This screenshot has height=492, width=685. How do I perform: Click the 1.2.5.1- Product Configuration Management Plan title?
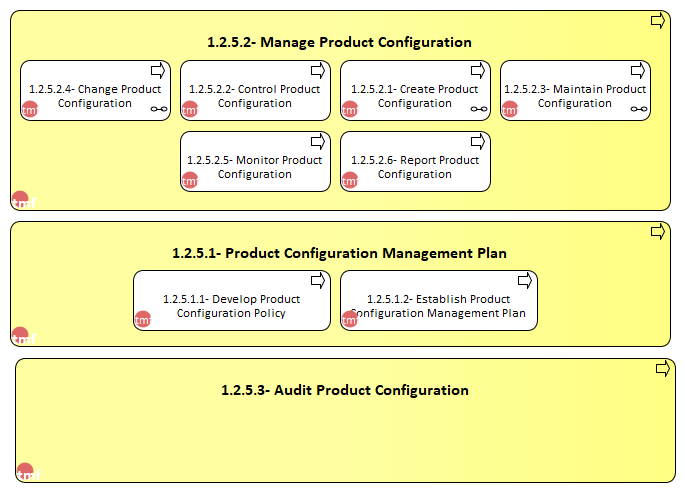(x=339, y=253)
